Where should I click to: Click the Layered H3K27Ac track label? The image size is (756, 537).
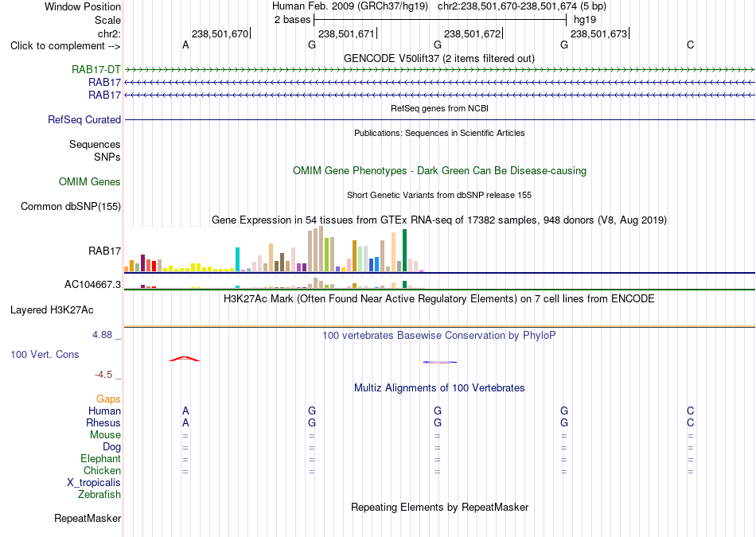tap(52, 310)
